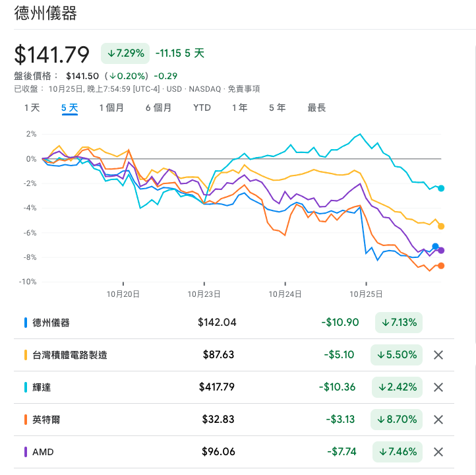The image size is (476, 475).
Task: Click the blue 德州儀器 endpoint dot on chart
Action: click(435, 246)
